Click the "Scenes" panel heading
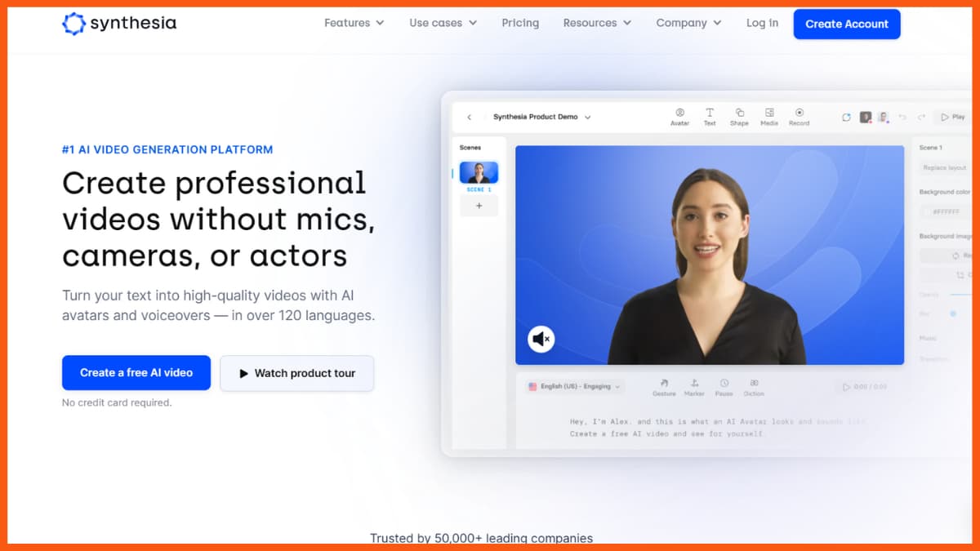The width and height of the screenshot is (980, 551). pos(470,148)
